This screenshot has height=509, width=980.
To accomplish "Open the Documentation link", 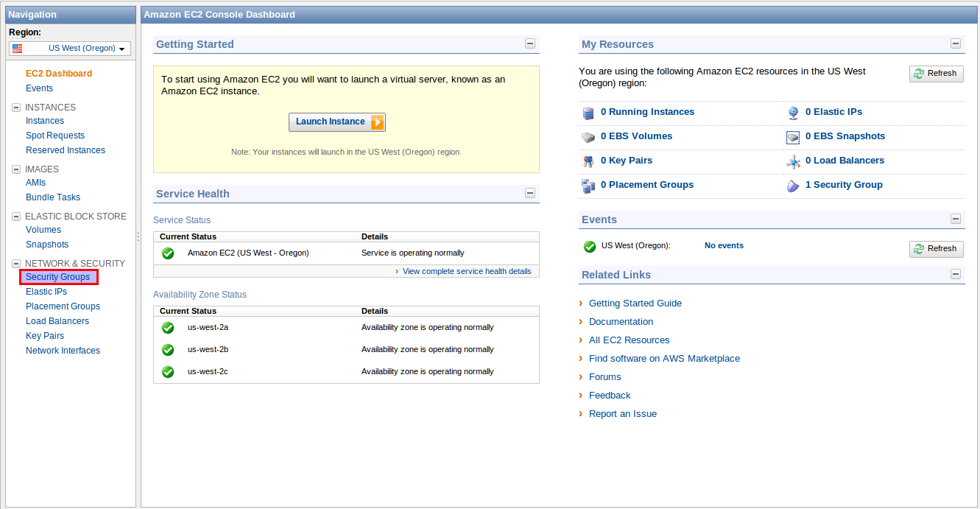I will (x=621, y=322).
